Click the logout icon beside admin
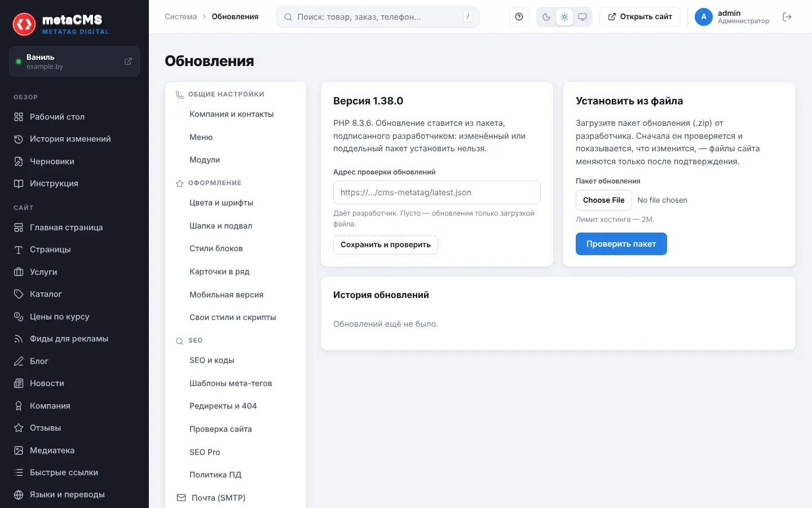This screenshot has height=508, width=812. 787,17
